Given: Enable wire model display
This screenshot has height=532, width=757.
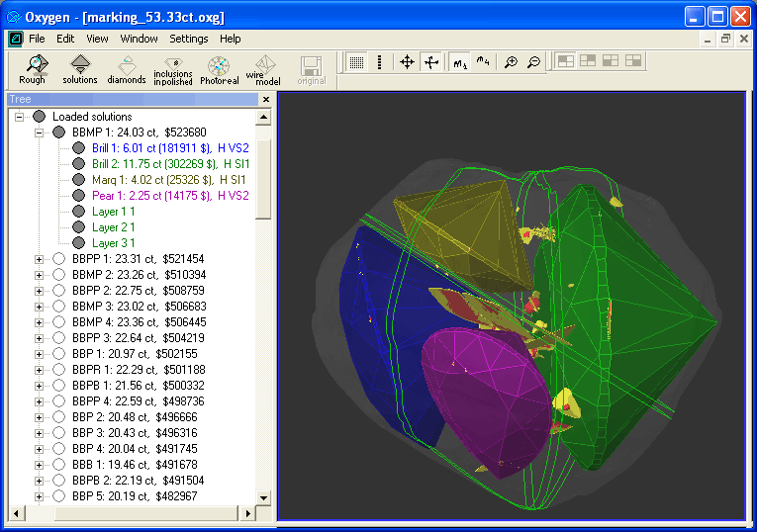Looking at the screenshot, I should (x=262, y=67).
